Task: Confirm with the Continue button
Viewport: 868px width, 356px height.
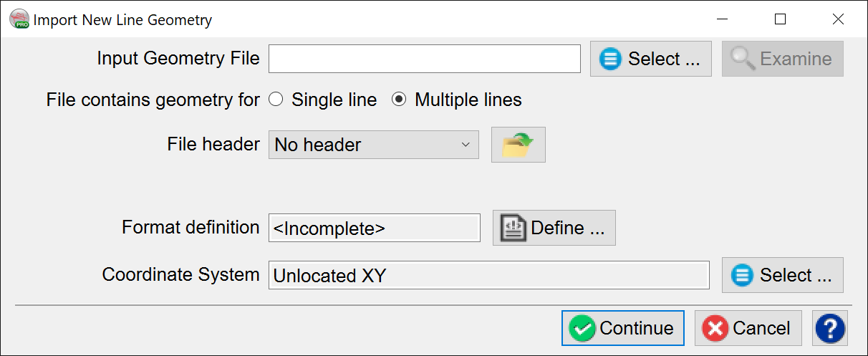Action: pyautogui.click(x=622, y=328)
